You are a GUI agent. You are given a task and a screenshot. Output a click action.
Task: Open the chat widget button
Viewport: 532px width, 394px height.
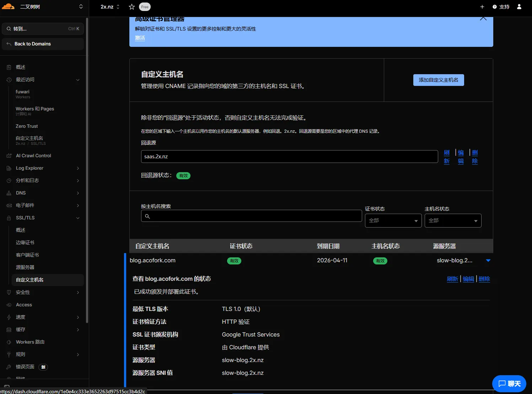[x=509, y=383]
